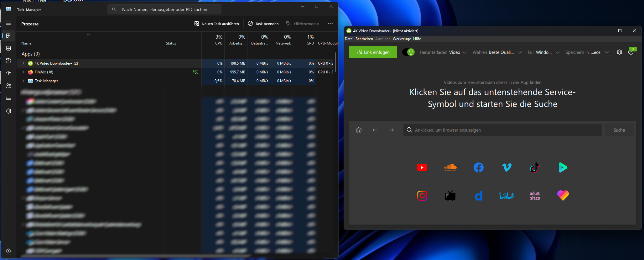Open the Hilfe menu
644x260 pixels.
pyautogui.click(x=417, y=39)
